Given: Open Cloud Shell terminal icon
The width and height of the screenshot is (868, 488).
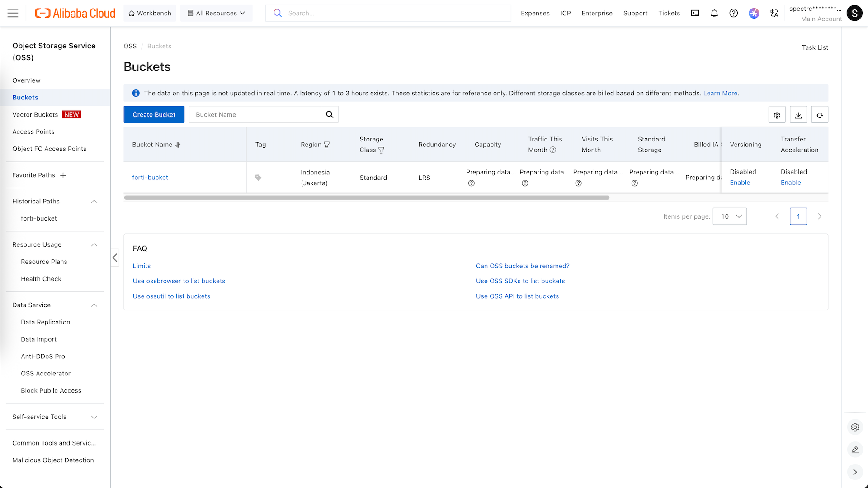Looking at the screenshot, I should pos(695,13).
